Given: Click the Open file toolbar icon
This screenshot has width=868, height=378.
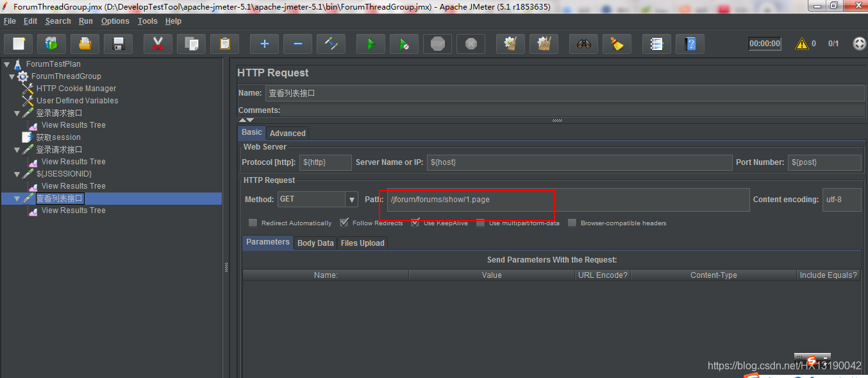Looking at the screenshot, I should coord(85,44).
